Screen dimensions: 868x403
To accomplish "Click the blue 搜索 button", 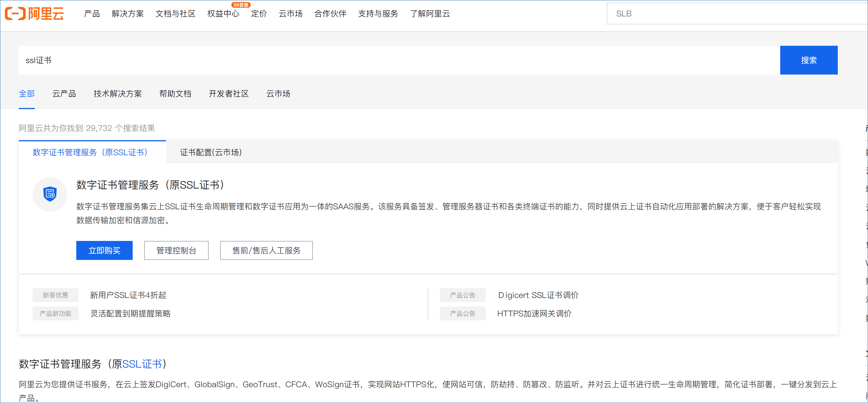I will pos(809,60).
